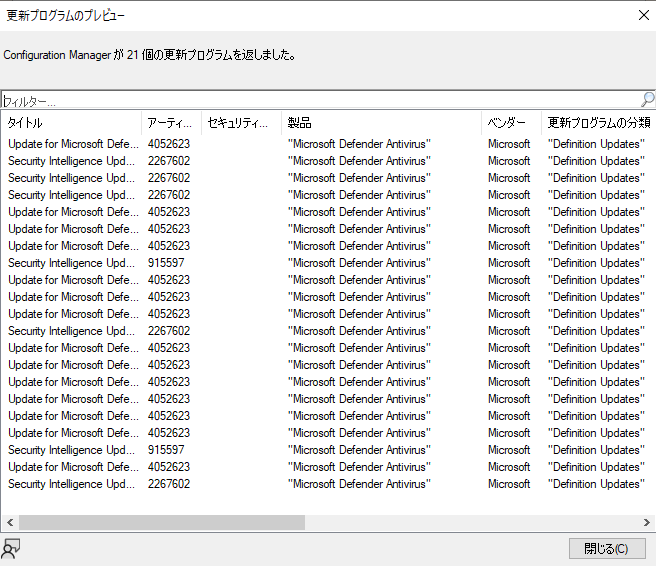Click the 閉じる(C) button
The image size is (656, 566).
click(607, 548)
